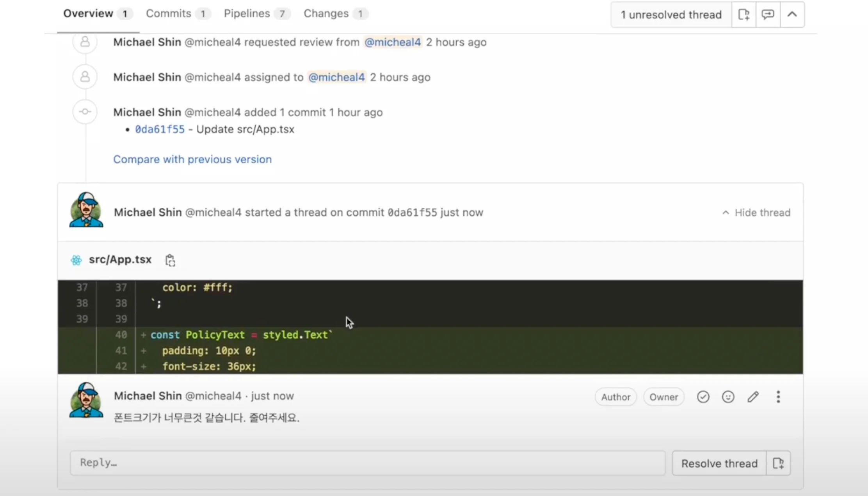This screenshot has height=496, width=868.
Task: Open the Compare with previous version link
Action: pyautogui.click(x=192, y=159)
